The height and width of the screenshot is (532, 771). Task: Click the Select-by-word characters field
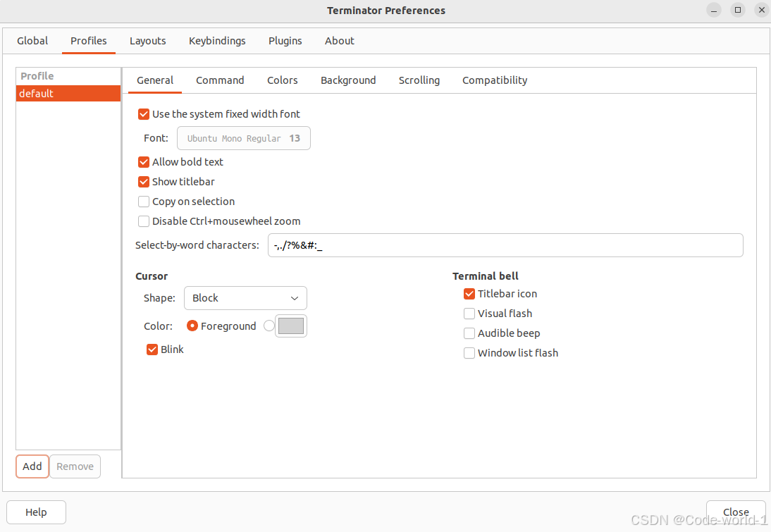point(505,245)
